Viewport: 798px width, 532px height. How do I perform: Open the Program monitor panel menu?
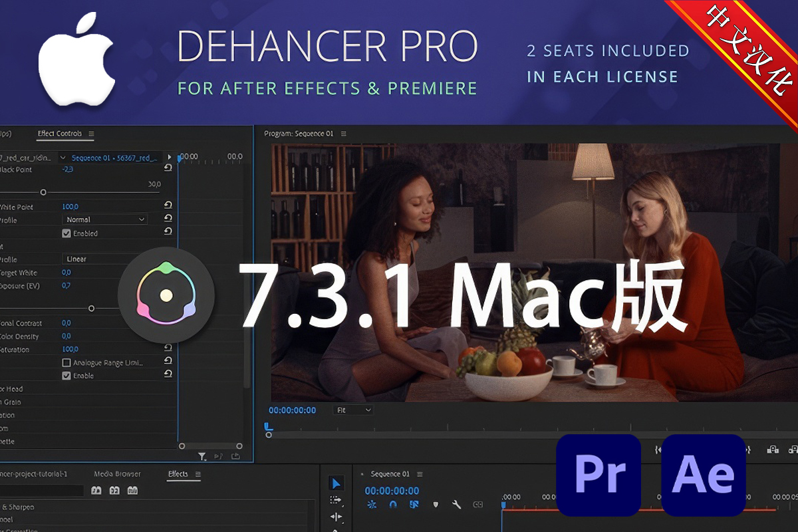coord(343,134)
